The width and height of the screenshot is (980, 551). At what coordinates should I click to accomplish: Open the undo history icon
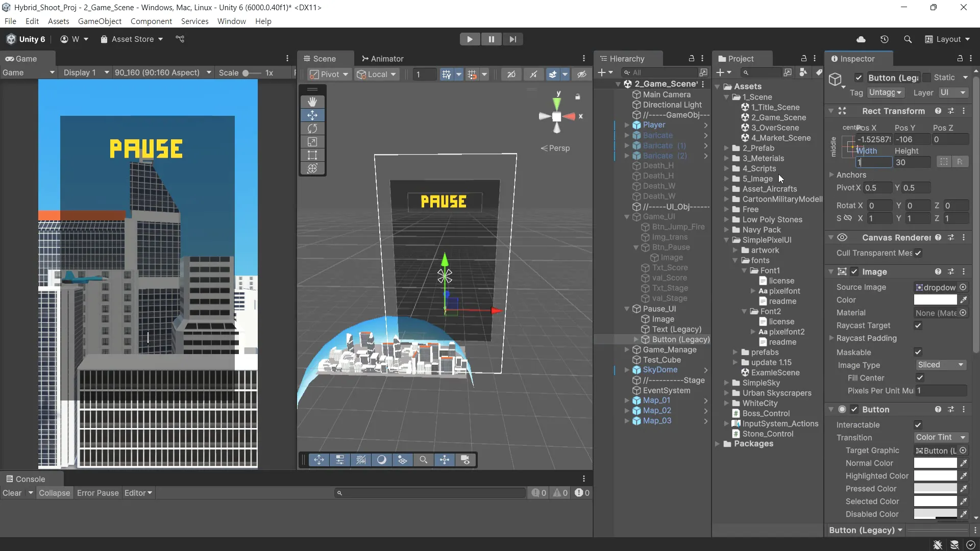(885, 39)
